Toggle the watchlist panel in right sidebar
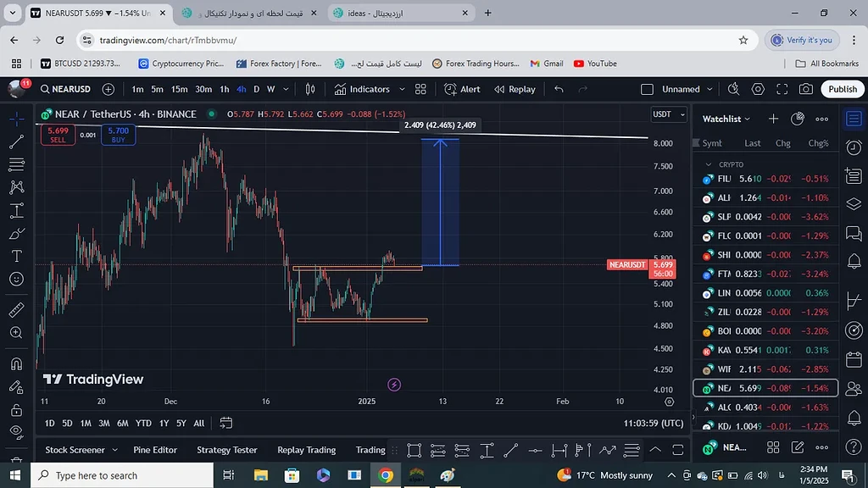Screen dimensions: 868x488 pos(854,119)
